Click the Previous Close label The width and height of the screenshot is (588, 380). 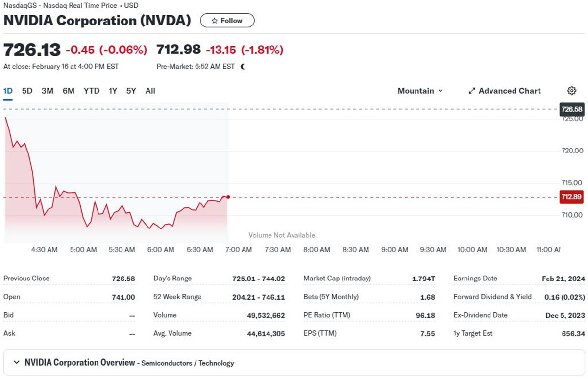point(26,279)
